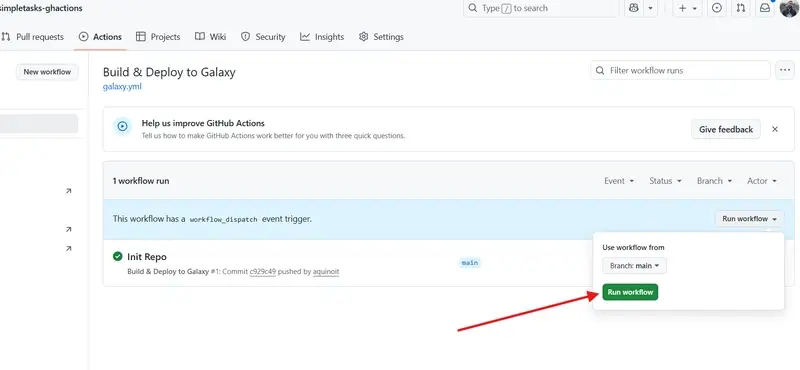This screenshot has width=800, height=370.
Task: Select the highlighted sidebar workflow item
Action: [39, 124]
